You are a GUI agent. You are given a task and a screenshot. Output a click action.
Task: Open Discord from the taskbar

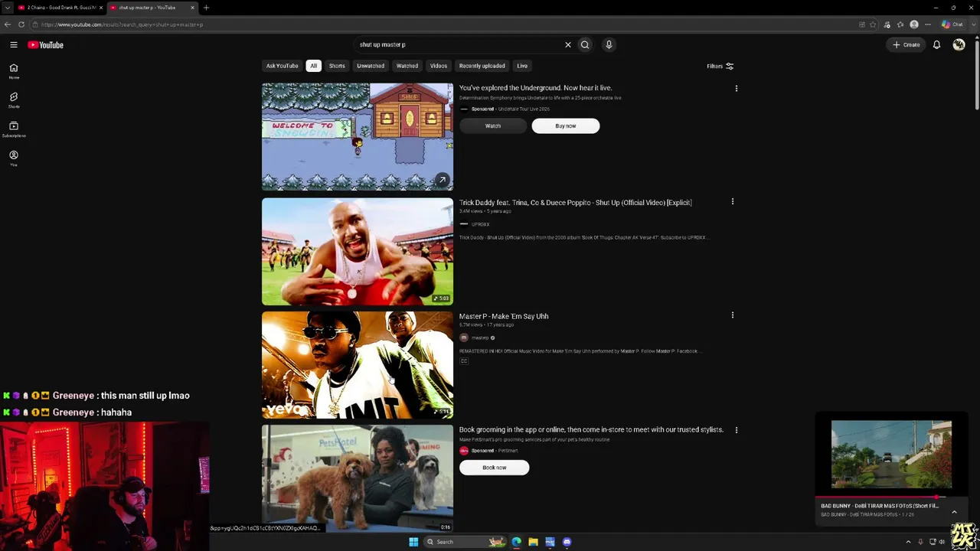(567, 542)
